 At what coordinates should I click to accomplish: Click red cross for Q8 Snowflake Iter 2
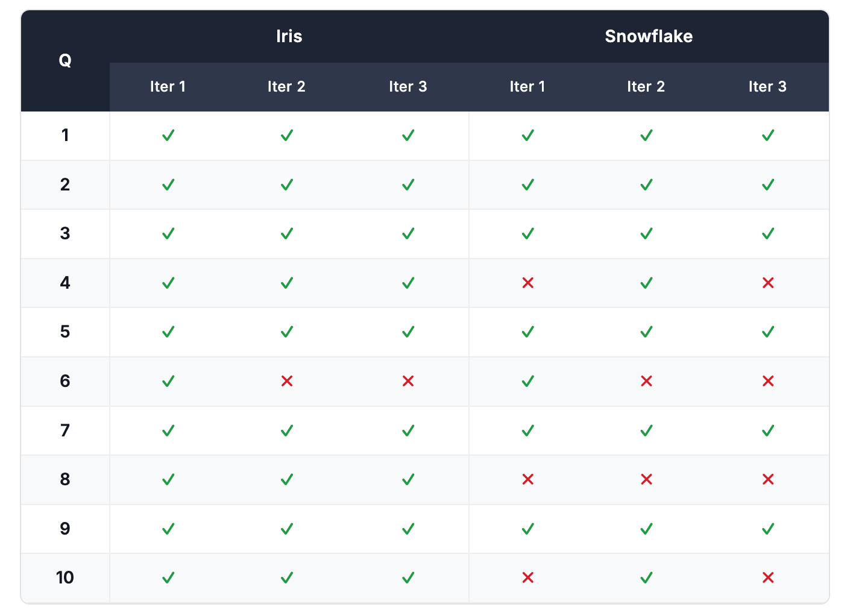[x=647, y=479]
